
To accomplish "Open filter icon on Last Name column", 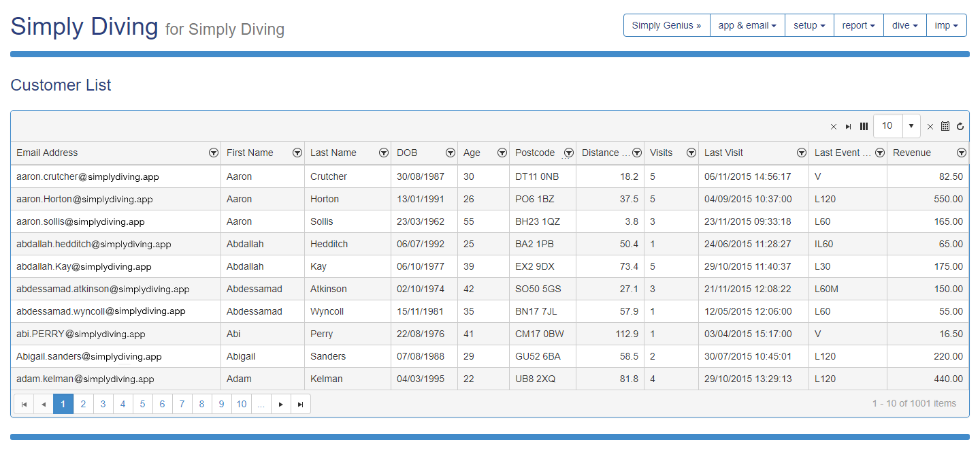I will 383,153.
